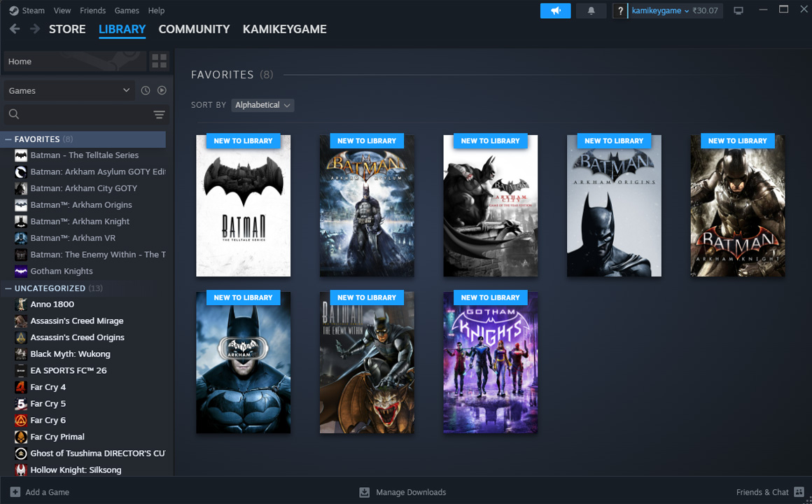Open Manage Downloads
This screenshot has height=504, width=812.
click(402, 492)
